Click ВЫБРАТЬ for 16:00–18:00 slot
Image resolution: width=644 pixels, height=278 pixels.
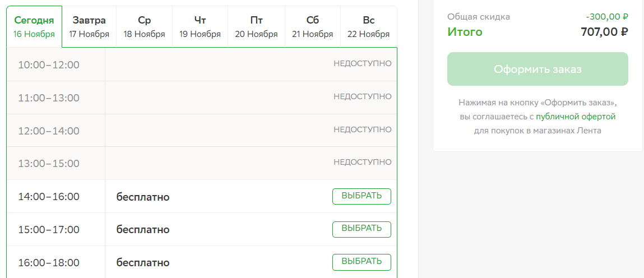(362, 262)
